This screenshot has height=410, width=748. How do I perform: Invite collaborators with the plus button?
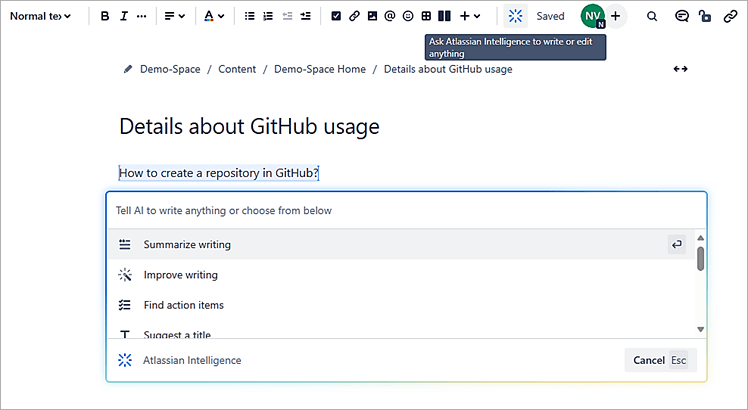point(616,16)
